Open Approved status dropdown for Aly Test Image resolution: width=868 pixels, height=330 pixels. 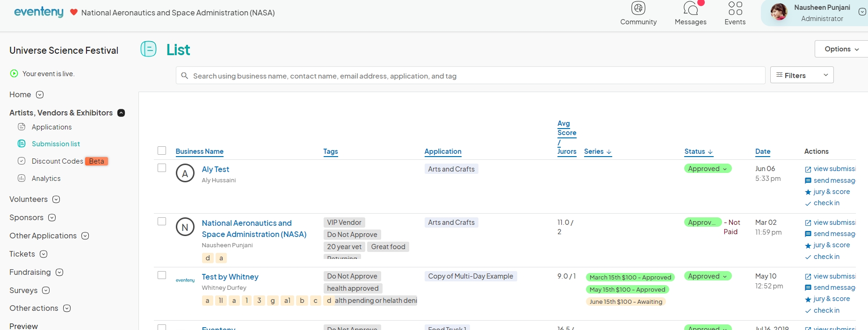tap(708, 169)
